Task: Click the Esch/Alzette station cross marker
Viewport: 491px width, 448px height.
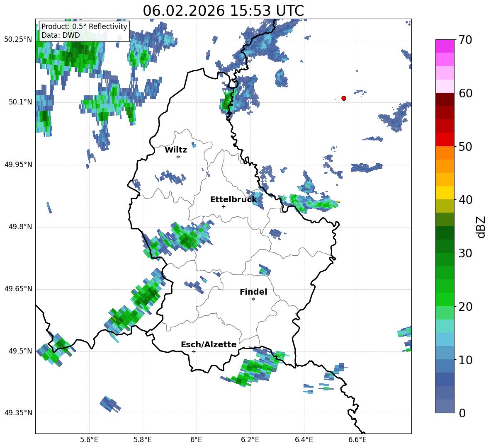Action: (x=194, y=351)
